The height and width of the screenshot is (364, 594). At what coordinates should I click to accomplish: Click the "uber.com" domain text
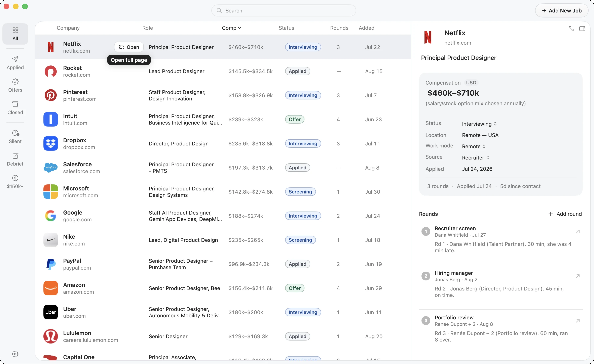click(x=74, y=316)
